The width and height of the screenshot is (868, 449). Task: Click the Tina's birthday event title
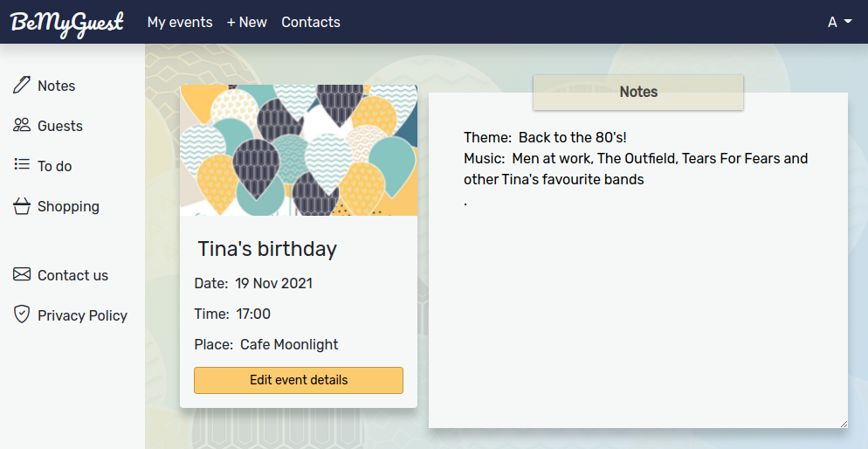(267, 249)
